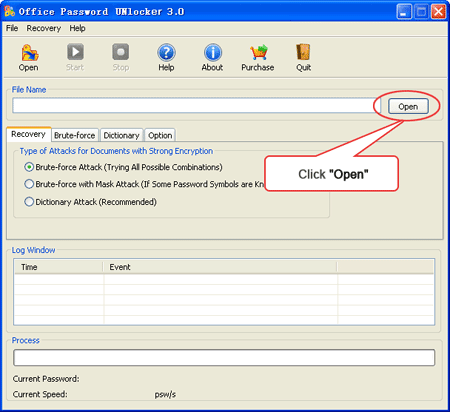
Task: Switch to the Option tab
Action: (160, 135)
